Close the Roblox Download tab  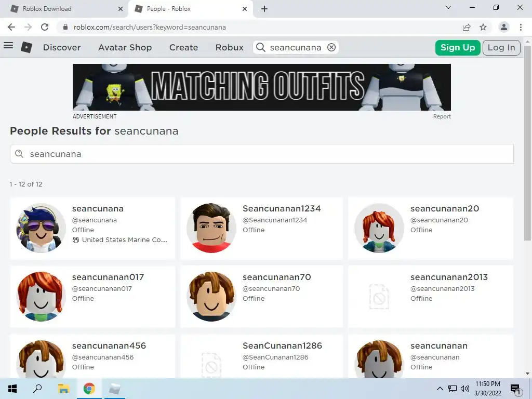(x=121, y=9)
